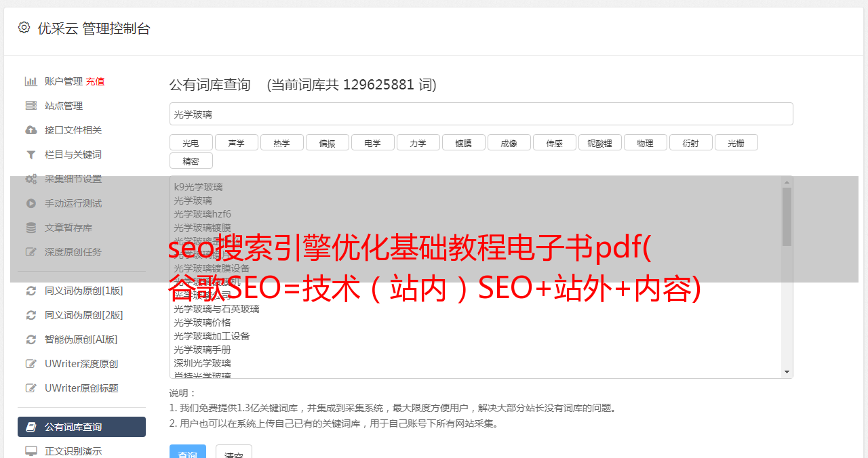Select 光学玻璃价格 in the results list
The image size is (868, 458).
(202, 322)
